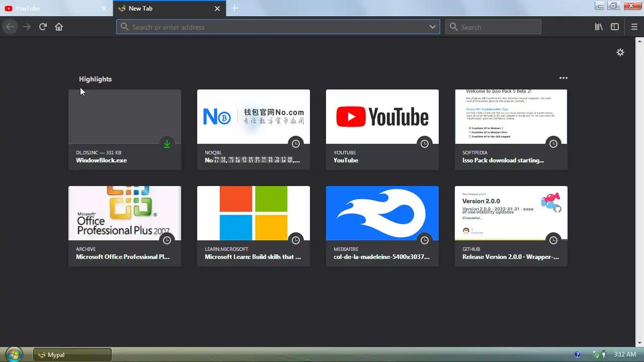Open the Mediafire flame logo thumbnail
The image size is (644, 362).
click(382, 213)
